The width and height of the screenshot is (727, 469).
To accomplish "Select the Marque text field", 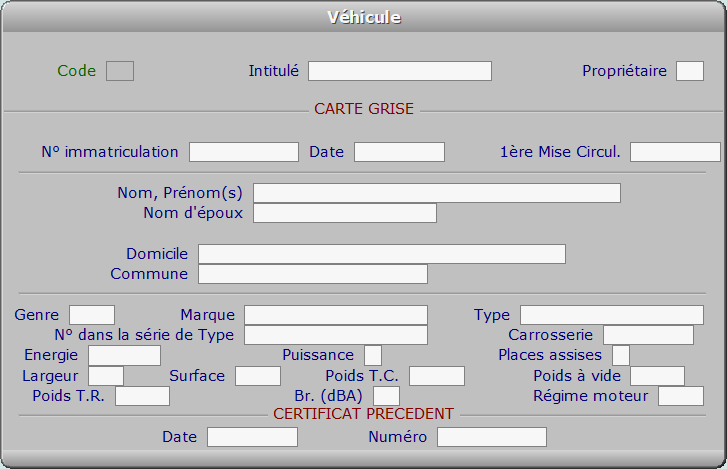I will tap(336, 315).
